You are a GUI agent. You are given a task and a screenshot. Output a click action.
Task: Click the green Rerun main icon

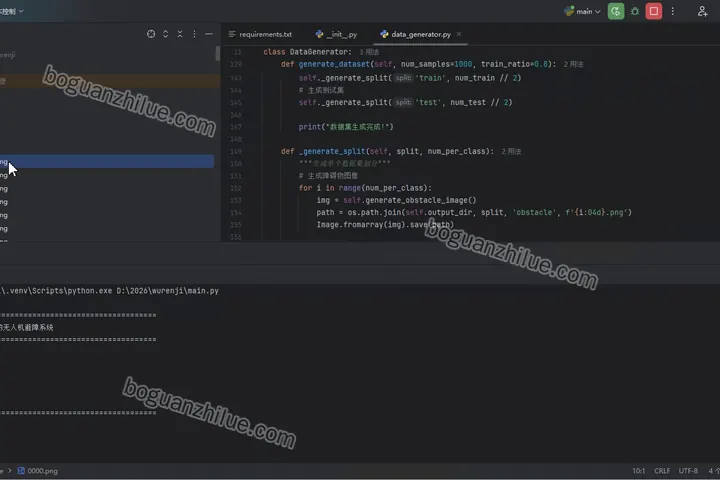(615, 11)
